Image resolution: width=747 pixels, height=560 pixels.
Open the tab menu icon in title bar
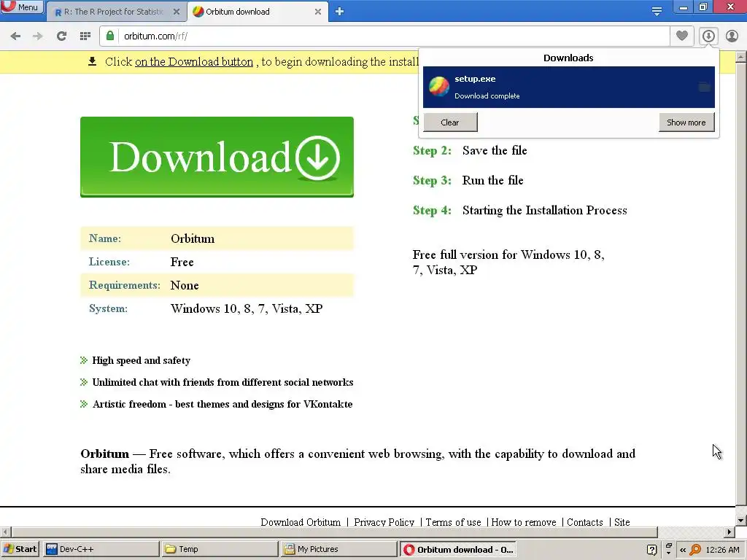657,12
